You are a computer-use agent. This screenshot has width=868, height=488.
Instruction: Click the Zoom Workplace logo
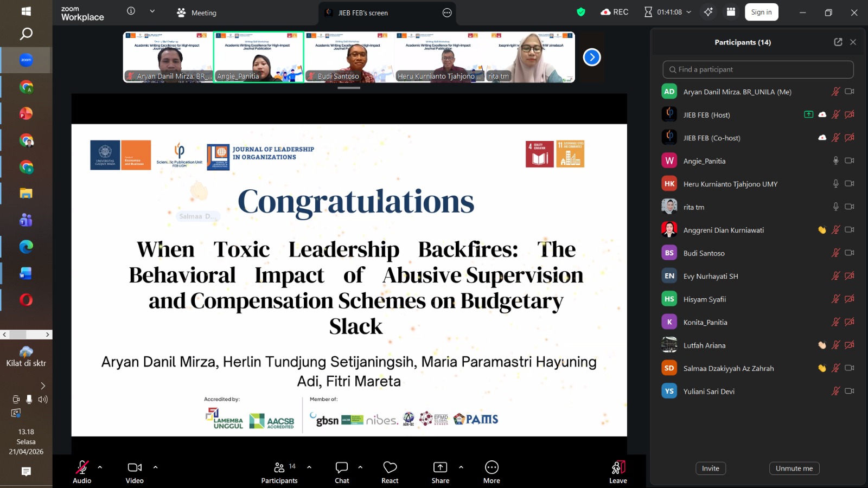pyautogui.click(x=82, y=13)
